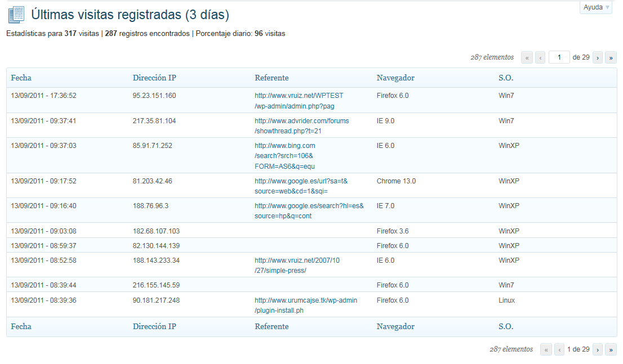Screen dimensions: 623x364
Task: Select IP address 217.35.81.104
Action: [154, 120]
